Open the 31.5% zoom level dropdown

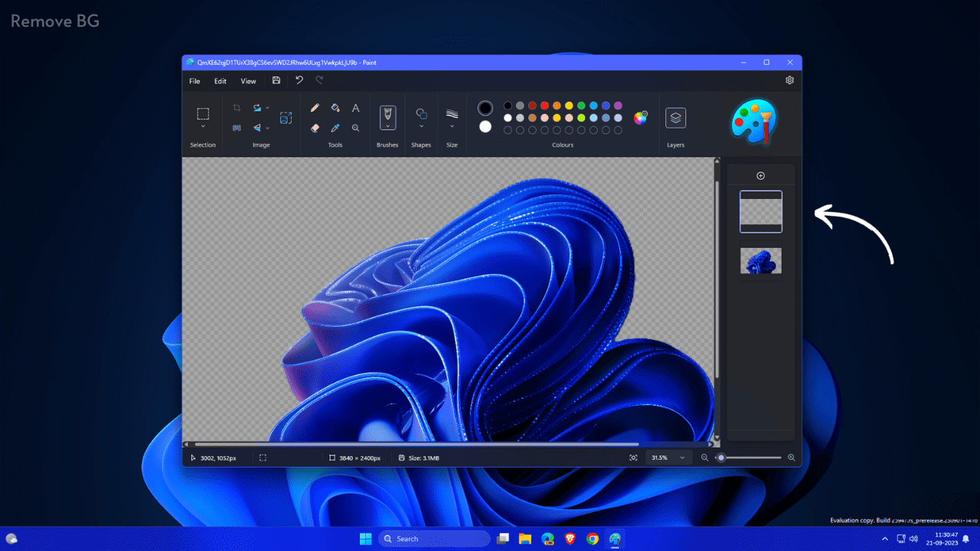[x=669, y=458]
